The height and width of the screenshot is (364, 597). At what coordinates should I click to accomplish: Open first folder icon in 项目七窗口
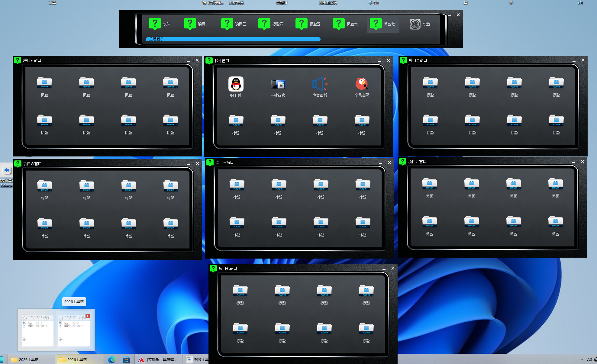click(240, 291)
